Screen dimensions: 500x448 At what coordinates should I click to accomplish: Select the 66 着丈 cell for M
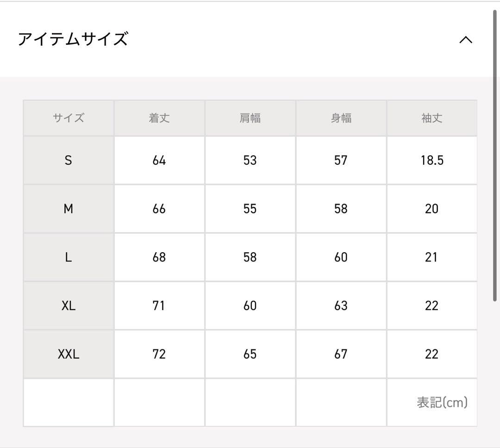click(x=159, y=209)
